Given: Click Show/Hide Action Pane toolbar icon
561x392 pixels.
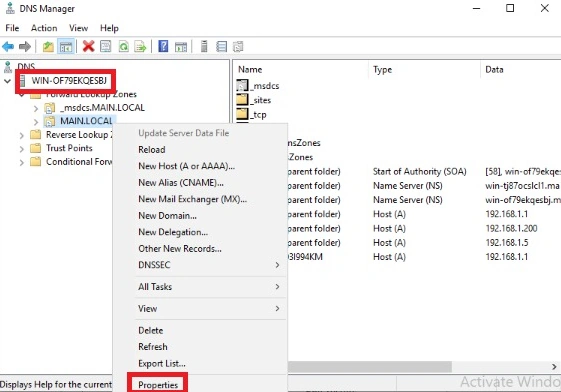Looking at the screenshot, I should [x=181, y=46].
